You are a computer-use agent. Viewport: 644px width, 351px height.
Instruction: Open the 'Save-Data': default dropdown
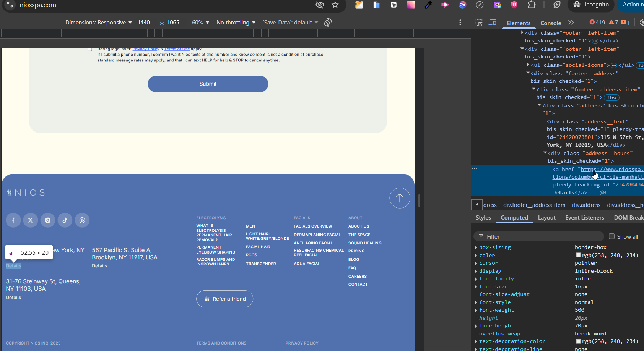tap(291, 23)
